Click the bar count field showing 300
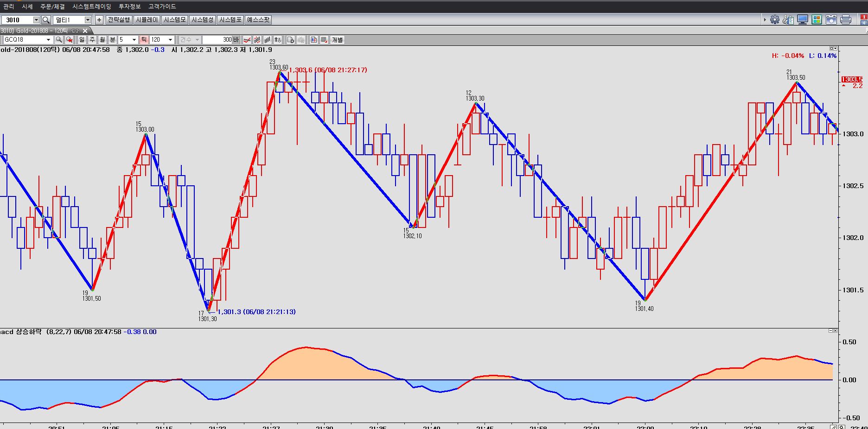Image resolution: width=868 pixels, height=429 pixels. (217, 40)
